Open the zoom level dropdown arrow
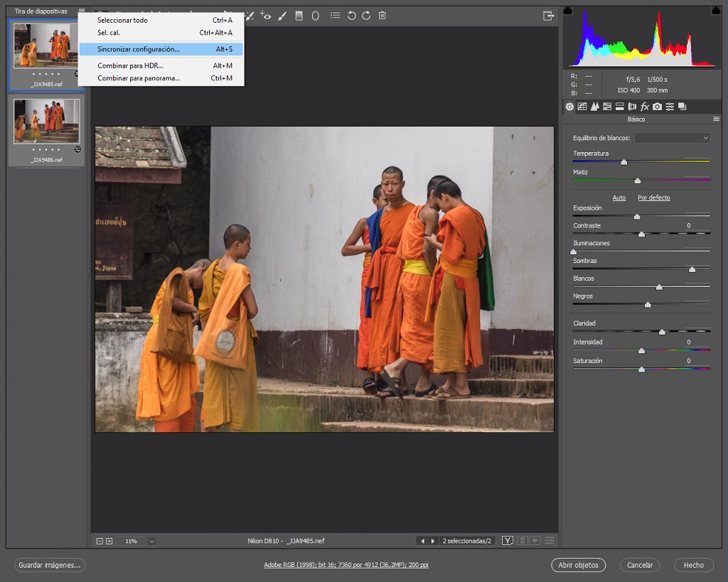Screen dimensions: 728x582 152,541
